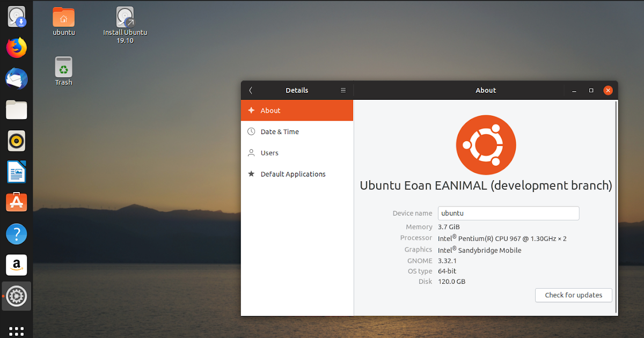Launch Ubuntu Software store

[16, 202]
